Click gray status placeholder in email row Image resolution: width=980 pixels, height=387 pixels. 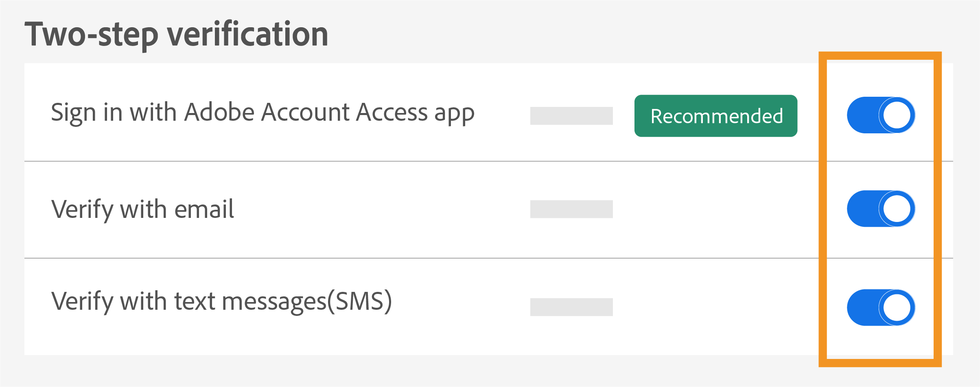[571, 209]
